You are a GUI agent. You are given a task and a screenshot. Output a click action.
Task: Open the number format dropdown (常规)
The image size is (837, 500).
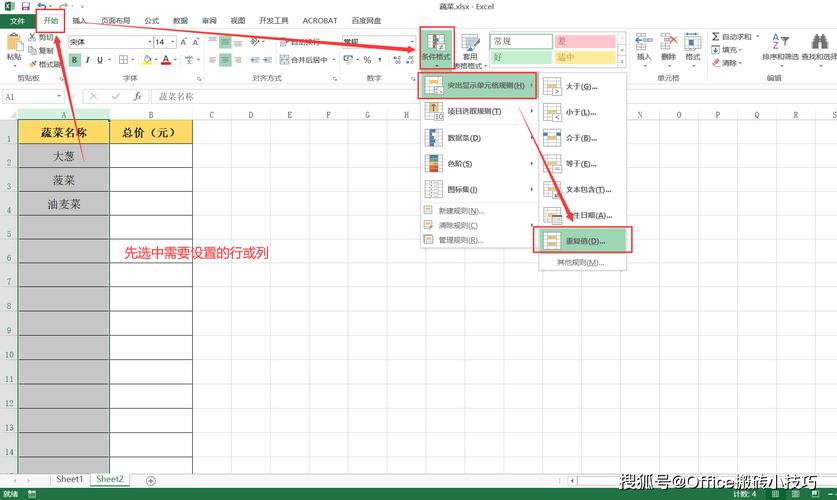pyautogui.click(x=412, y=42)
